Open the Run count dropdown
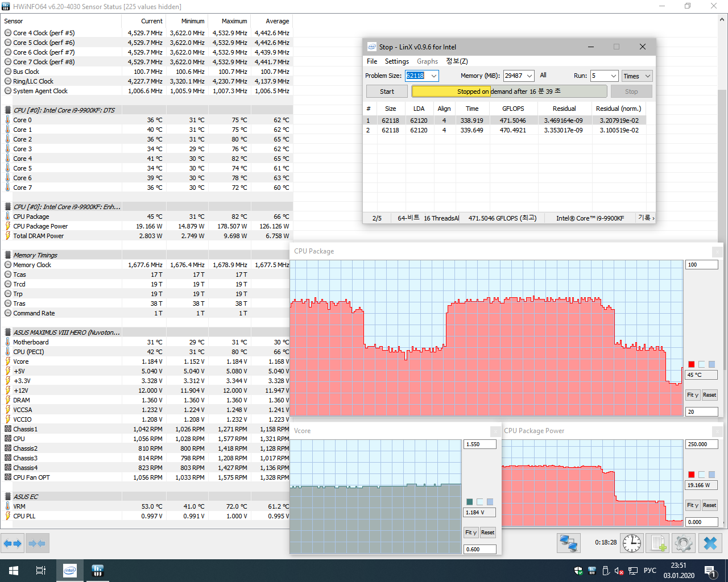 (x=613, y=76)
